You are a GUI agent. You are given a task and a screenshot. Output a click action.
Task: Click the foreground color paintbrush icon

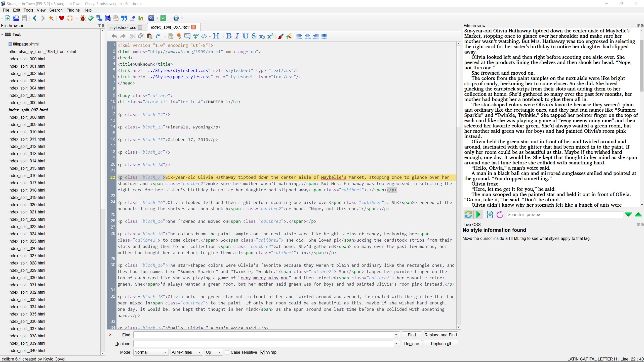tap(280, 36)
